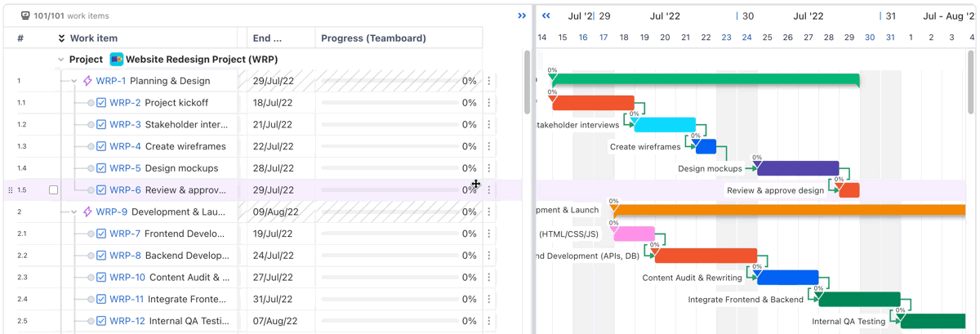Click the work items counter icon
Image resolution: width=980 pixels, height=334 pixels.
pyautogui.click(x=24, y=16)
